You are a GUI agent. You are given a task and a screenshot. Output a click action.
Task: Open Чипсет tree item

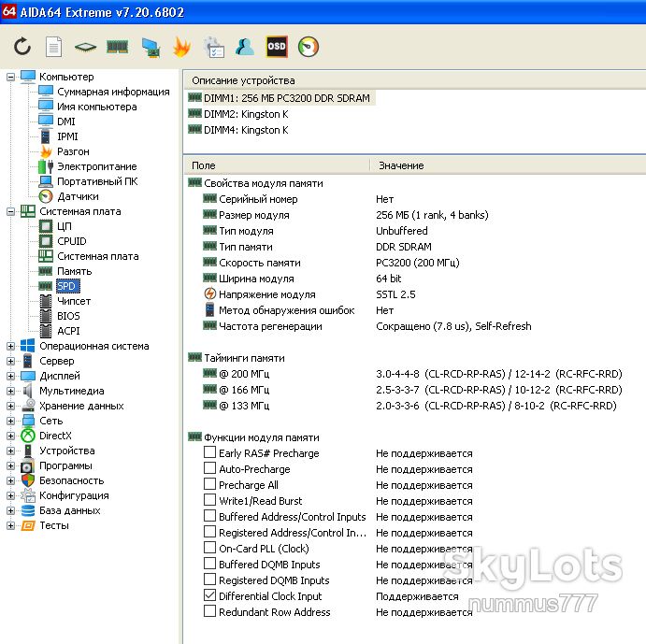pyautogui.click(x=74, y=301)
